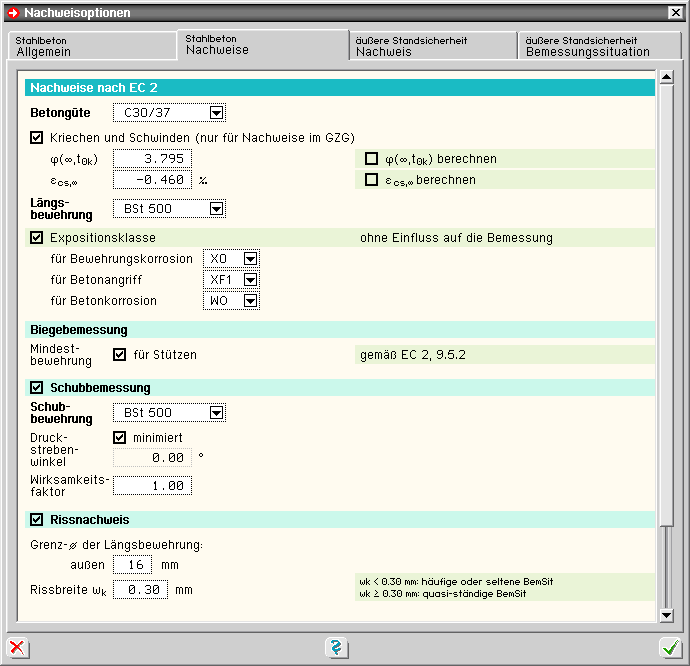Enable φ(∞,t0k) berechnen checkbox

372,158
